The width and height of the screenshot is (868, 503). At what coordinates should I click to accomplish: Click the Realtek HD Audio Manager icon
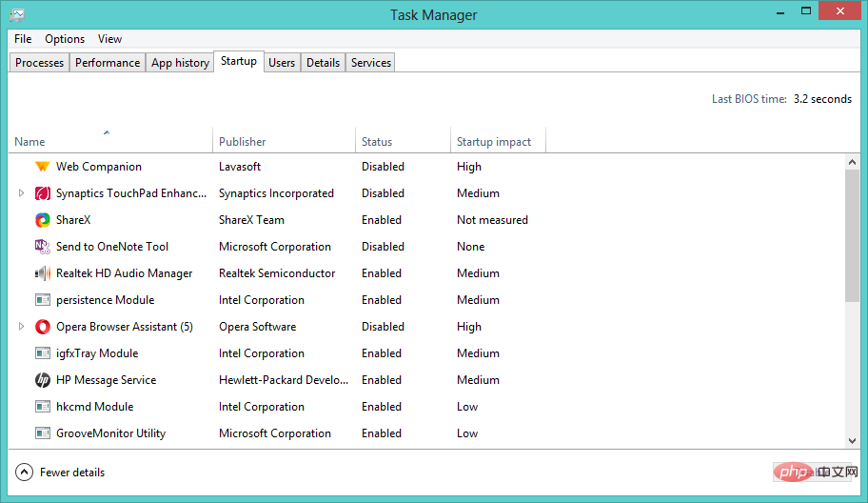click(42, 273)
